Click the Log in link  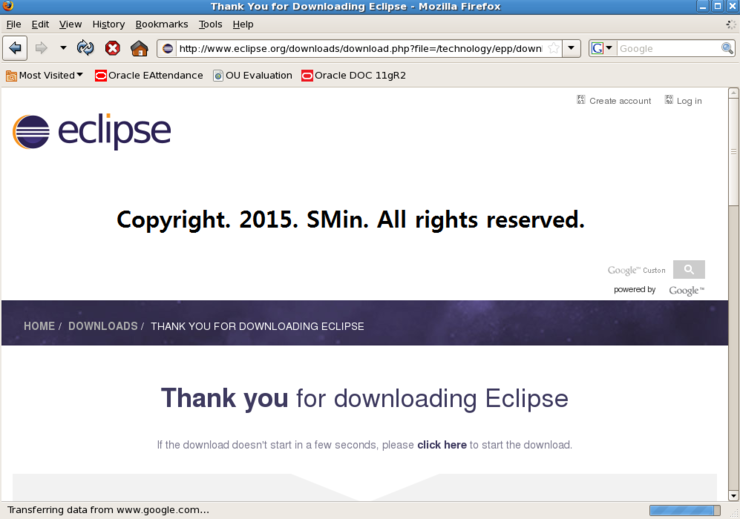pos(689,101)
